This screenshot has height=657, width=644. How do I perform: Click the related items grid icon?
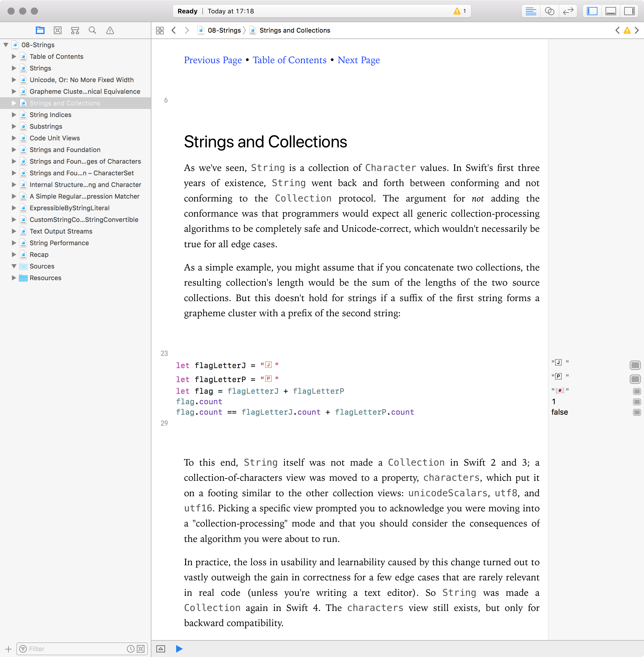[x=160, y=31]
